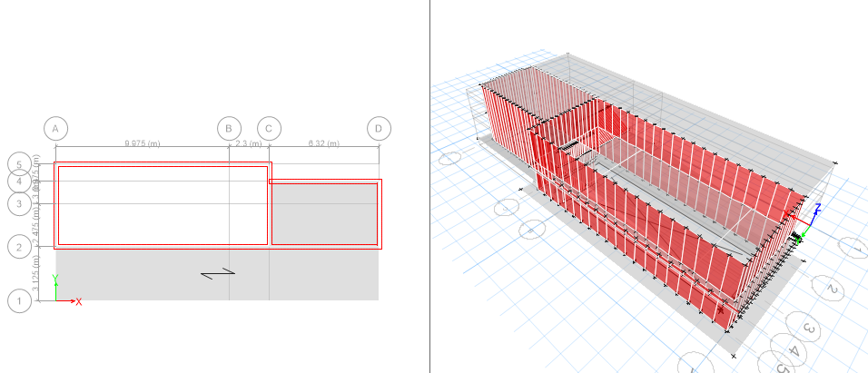
Task: Click grid bubble 3 in plan view
Action: pos(19,203)
